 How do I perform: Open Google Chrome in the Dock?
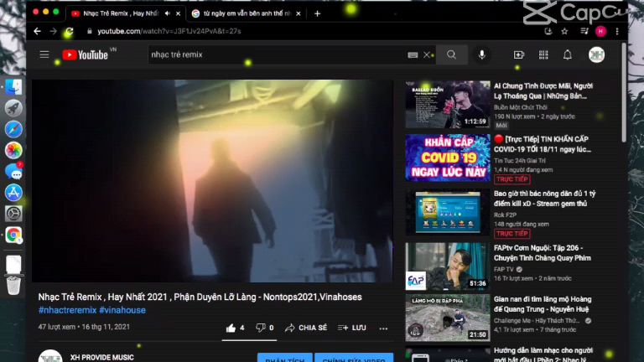coord(13,235)
